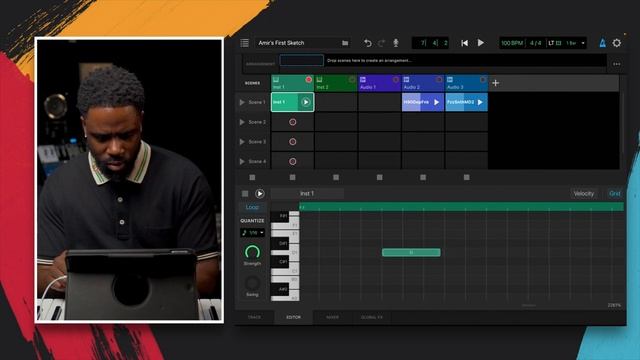Screen dimensions: 640x360
Task: Stop the clip in the editor
Action: [245, 193]
